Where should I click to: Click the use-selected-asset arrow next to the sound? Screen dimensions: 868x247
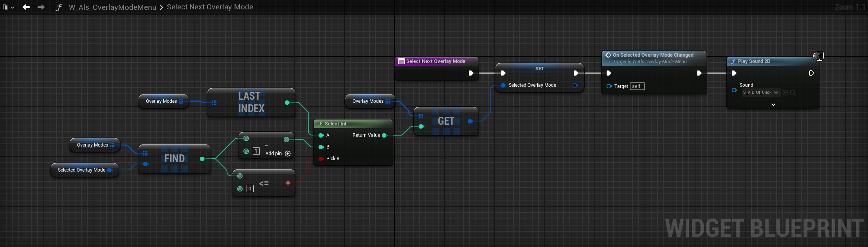[x=785, y=93]
